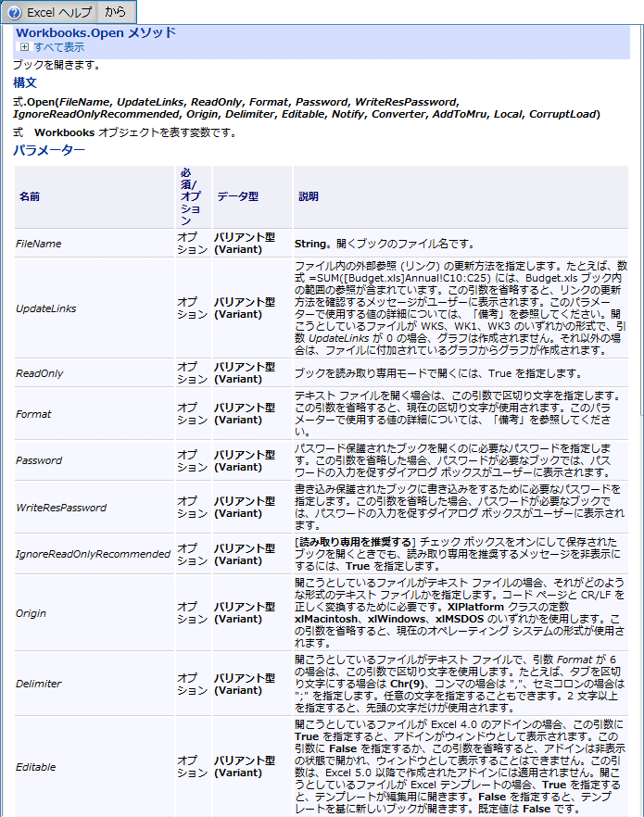Select the WriteResPassword parameter cell

pos(95,508)
